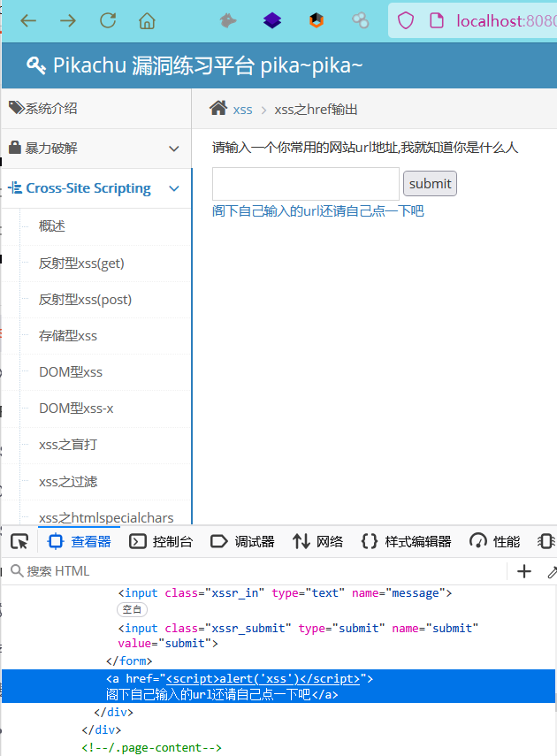Click the gray fox extension icon
Viewport: 557px width, 756px height.
(x=228, y=20)
